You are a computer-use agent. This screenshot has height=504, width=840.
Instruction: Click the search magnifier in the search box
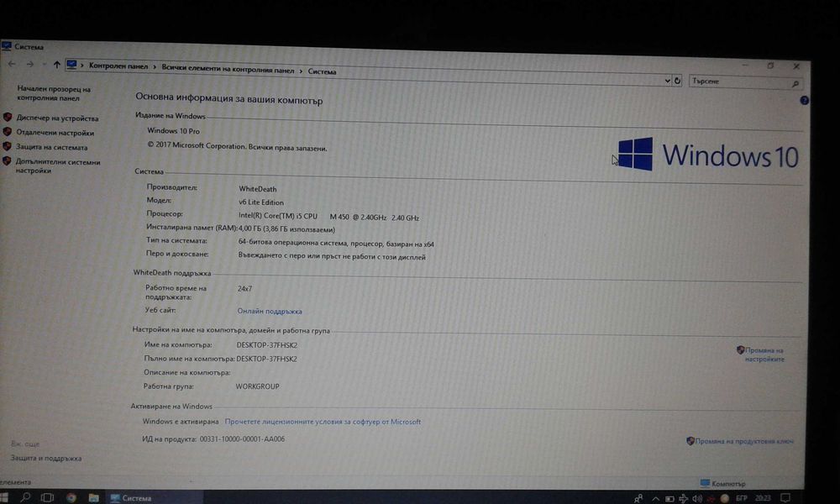coord(795,83)
